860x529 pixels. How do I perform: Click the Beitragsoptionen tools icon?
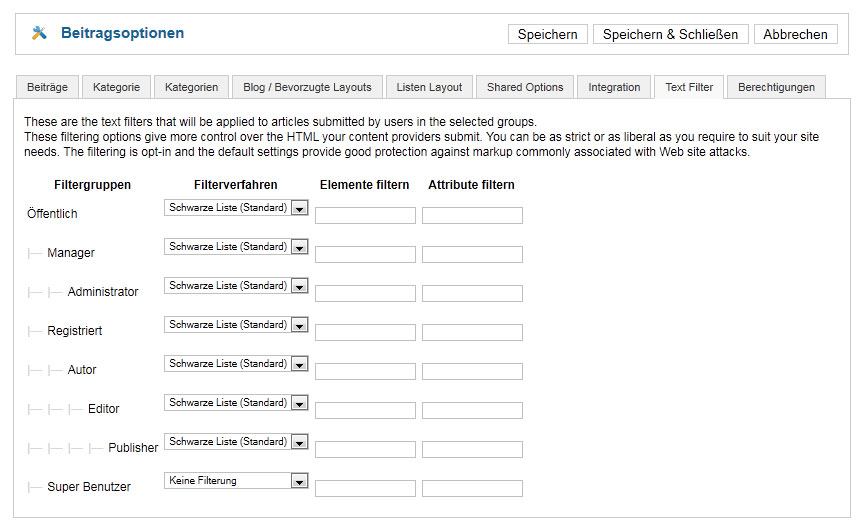pos(39,33)
